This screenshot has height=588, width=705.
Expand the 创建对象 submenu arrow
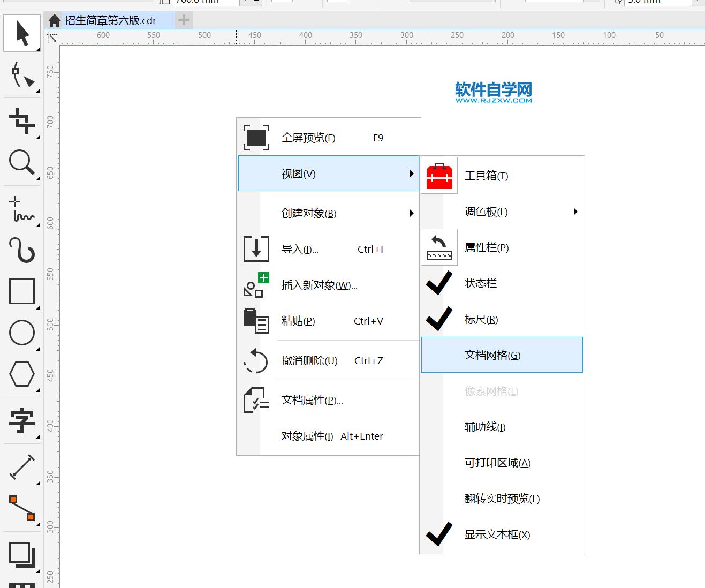point(411,213)
